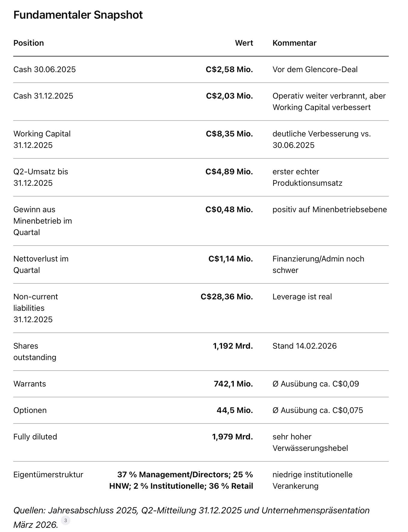408x532 pixels.
Task: Select the Position column header
Action: click(x=29, y=43)
